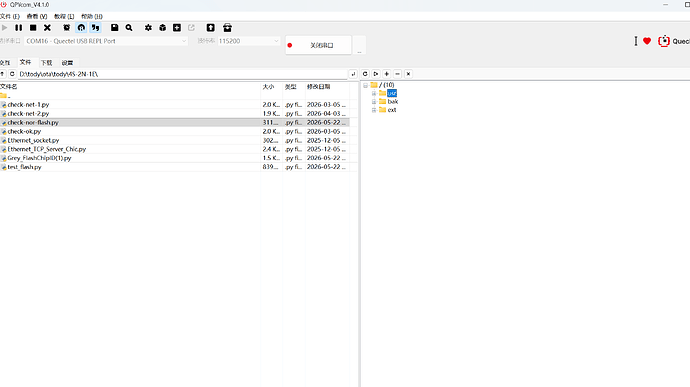The height and width of the screenshot is (387, 690).
Task: Click the pause script icon in toolbar
Action: tap(18, 28)
